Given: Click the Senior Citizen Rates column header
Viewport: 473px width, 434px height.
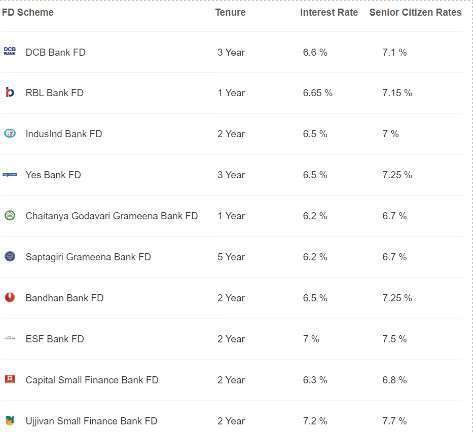Looking at the screenshot, I should click(415, 12).
